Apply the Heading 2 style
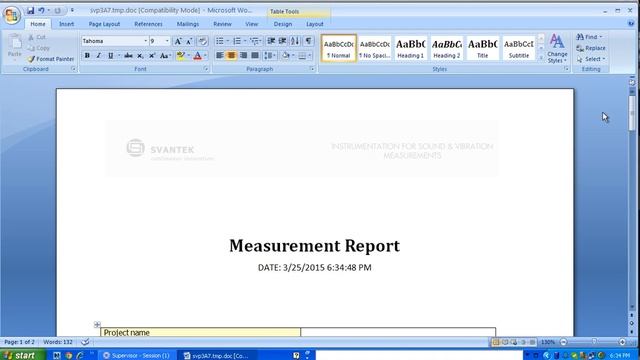 pyautogui.click(x=447, y=48)
